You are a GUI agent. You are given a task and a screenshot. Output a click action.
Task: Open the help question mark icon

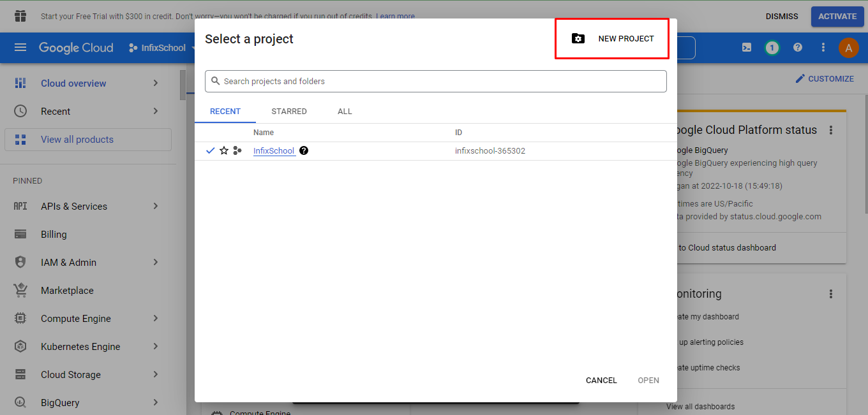(x=798, y=48)
